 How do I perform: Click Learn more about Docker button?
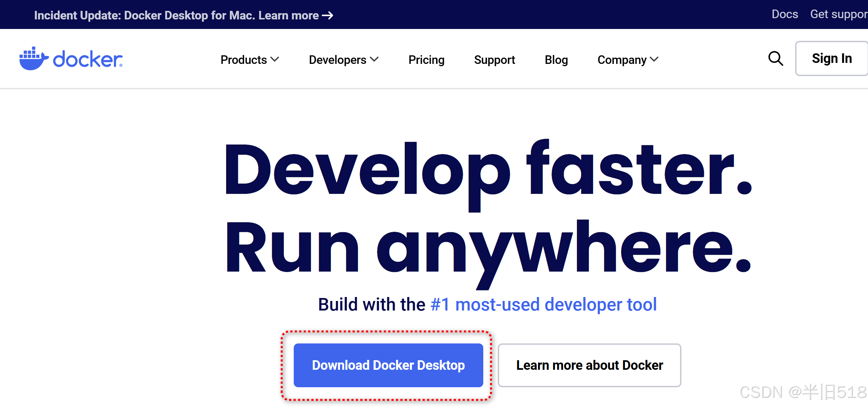click(x=589, y=365)
